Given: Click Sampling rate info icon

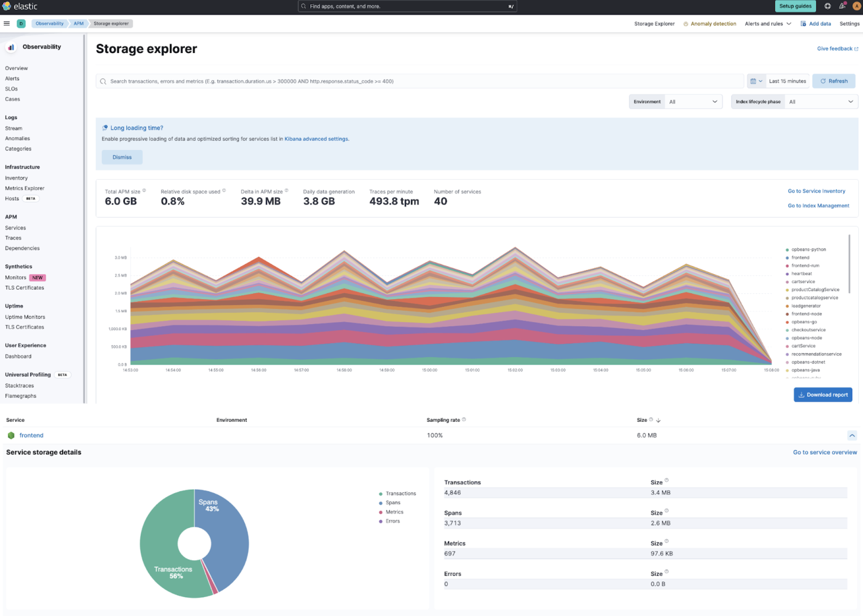Looking at the screenshot, I should pos(464,419).
